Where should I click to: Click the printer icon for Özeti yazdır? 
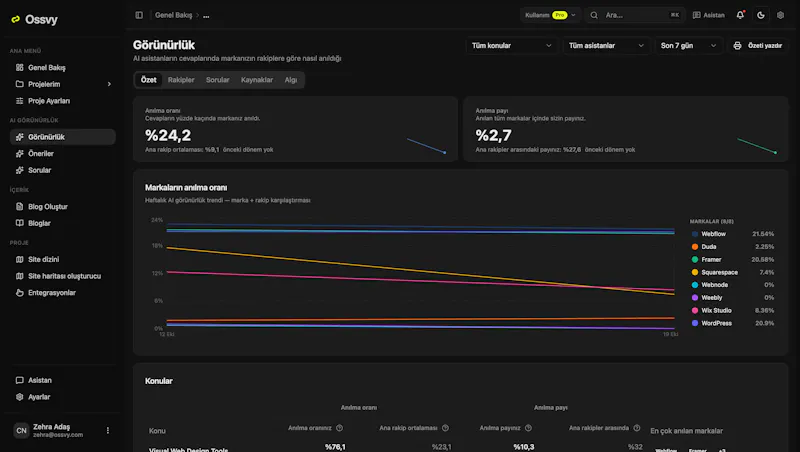pos(737,45)
